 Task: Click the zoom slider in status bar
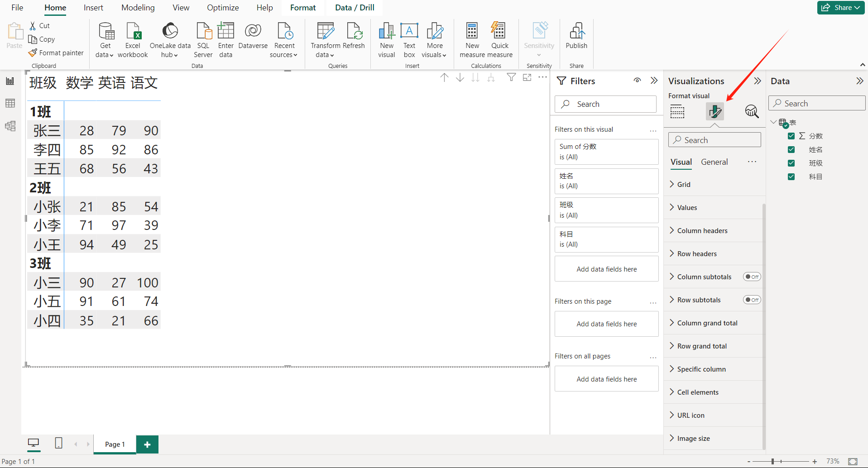pos(772,461)
